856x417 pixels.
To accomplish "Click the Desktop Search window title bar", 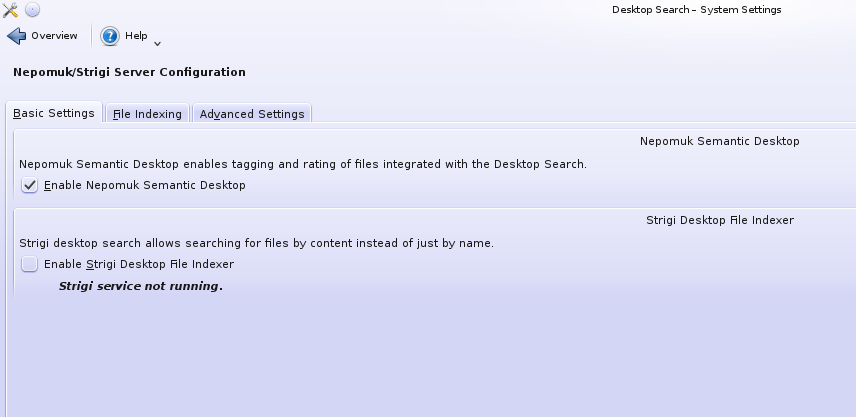I will [x=696, y=10].
